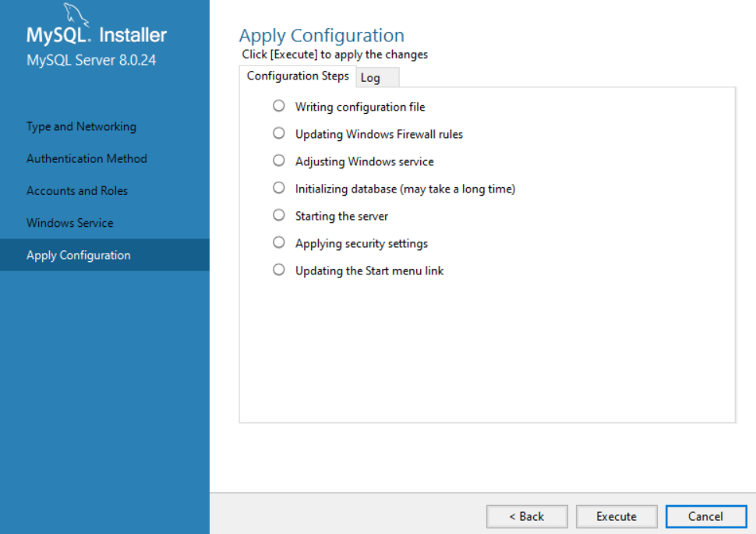
Task: Click 'Updating the Start menu link' text
Action: click(x=369, y=271)
